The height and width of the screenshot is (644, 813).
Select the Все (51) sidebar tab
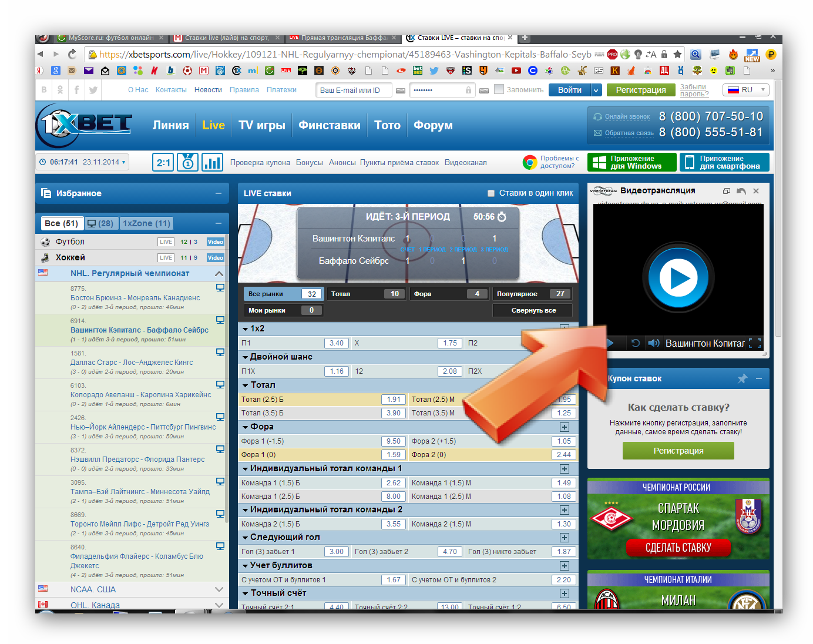coord(61,223)
